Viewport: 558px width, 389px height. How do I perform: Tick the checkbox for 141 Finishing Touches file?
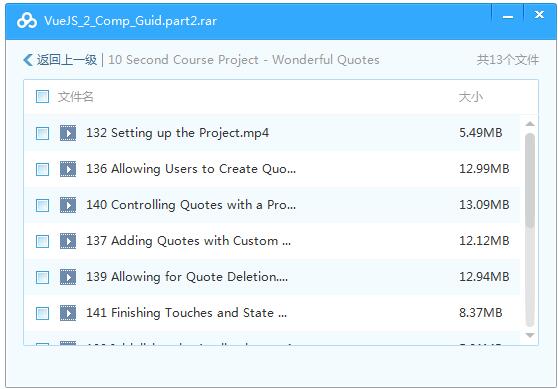point(42,313)
